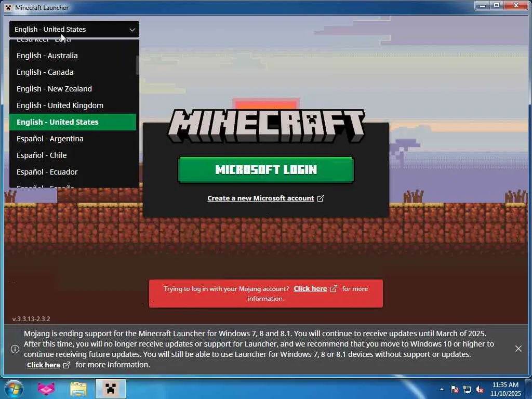The image size is (532, 399).
Task: Open the clock showing 11:35 AM
Action: point(506,389)
